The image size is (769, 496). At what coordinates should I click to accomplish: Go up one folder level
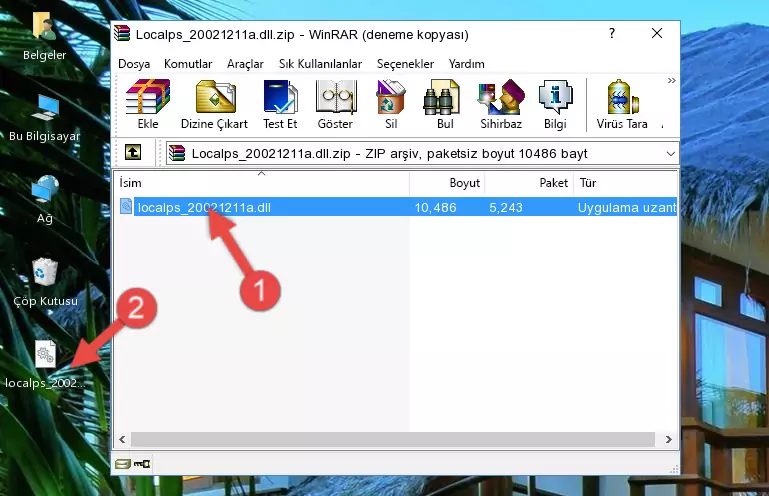click(133, 153)
